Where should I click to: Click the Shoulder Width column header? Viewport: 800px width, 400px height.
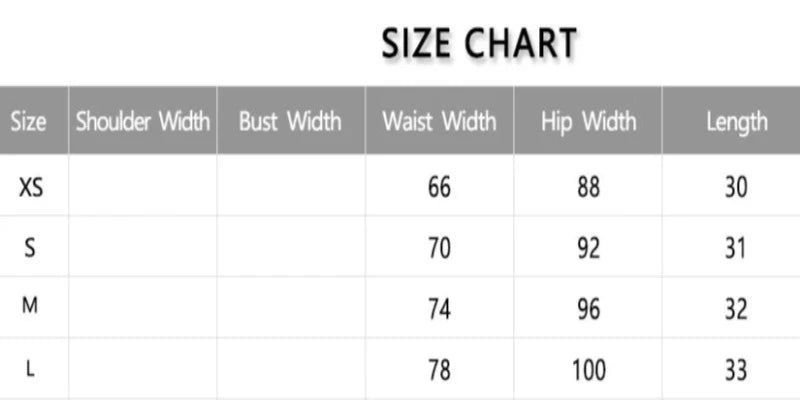[x=143, y=122]
